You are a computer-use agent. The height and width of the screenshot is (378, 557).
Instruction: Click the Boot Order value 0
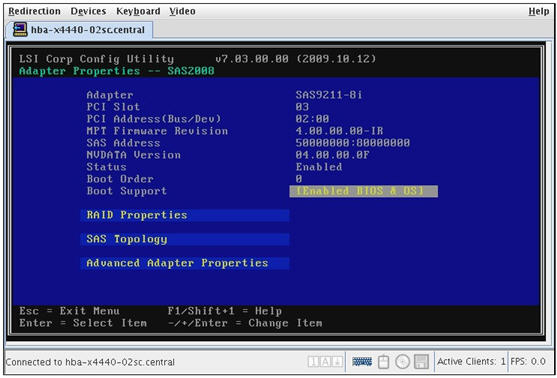(299, 179)
